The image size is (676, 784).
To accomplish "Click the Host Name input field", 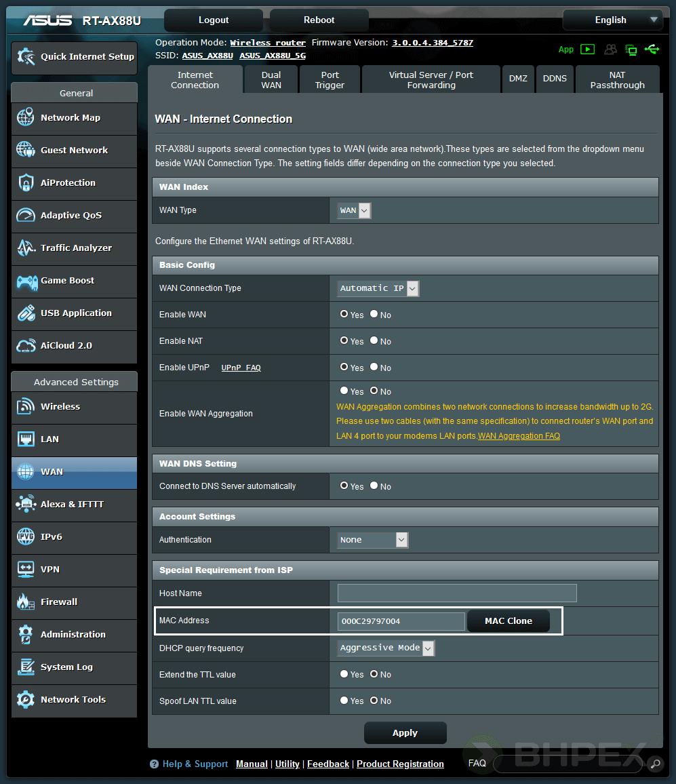I will tap(456, 593).
